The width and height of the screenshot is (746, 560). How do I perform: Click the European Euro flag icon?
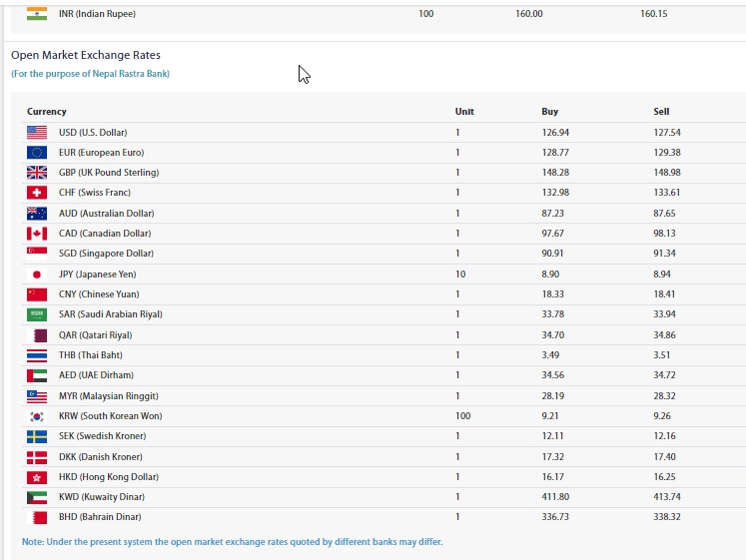[x=37, y=153]
